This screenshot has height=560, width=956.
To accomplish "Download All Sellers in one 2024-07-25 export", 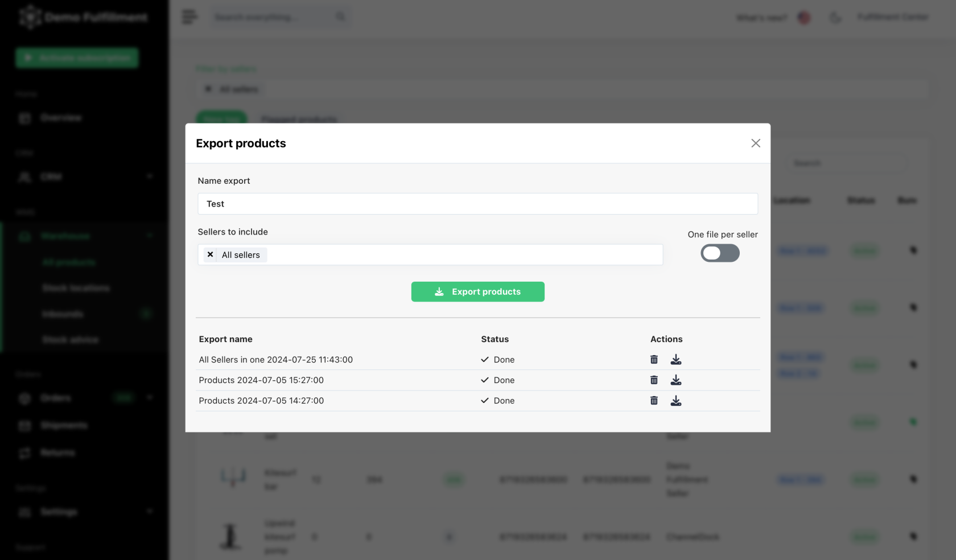I will (675, 360).
